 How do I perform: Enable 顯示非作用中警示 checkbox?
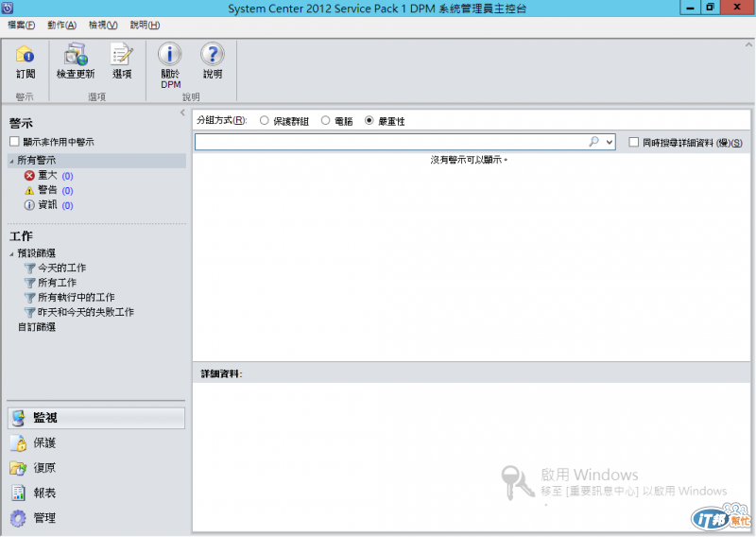(x=14, y=142)
